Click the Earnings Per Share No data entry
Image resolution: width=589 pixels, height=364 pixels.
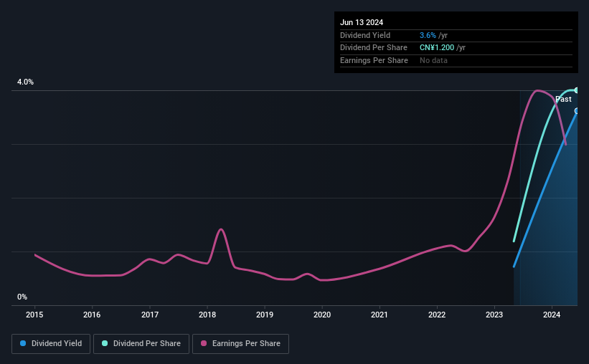[x=433, y=60]
